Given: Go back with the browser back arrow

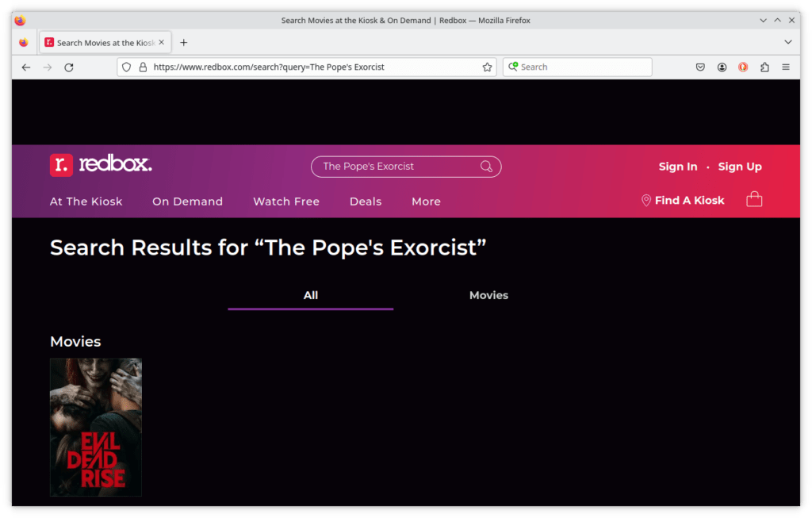Looking at the screenshot, I should (x=26, y=67).
